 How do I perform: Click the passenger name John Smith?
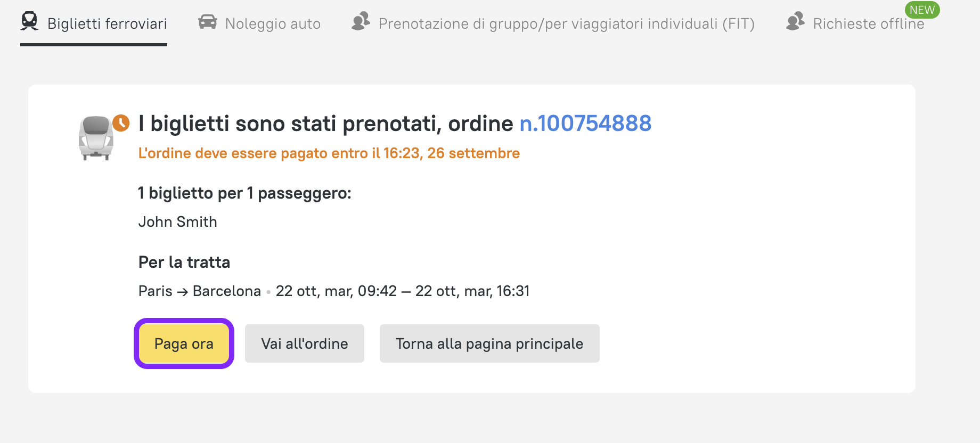click(x=177, y=222)
